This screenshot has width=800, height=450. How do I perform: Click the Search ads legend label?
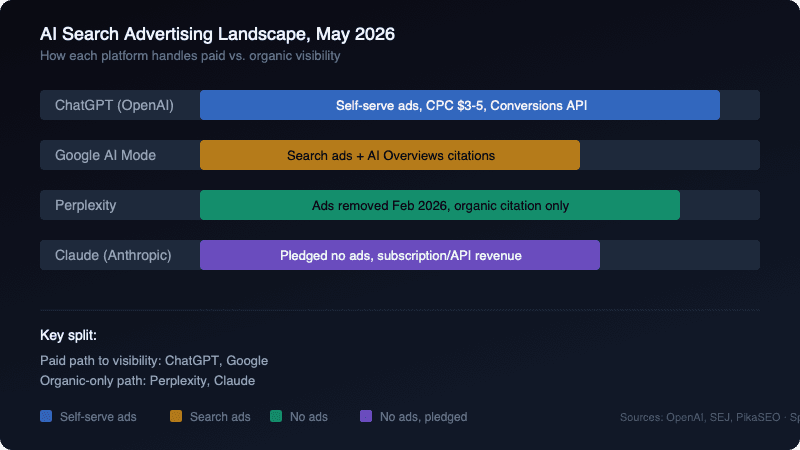coord(220,417)
